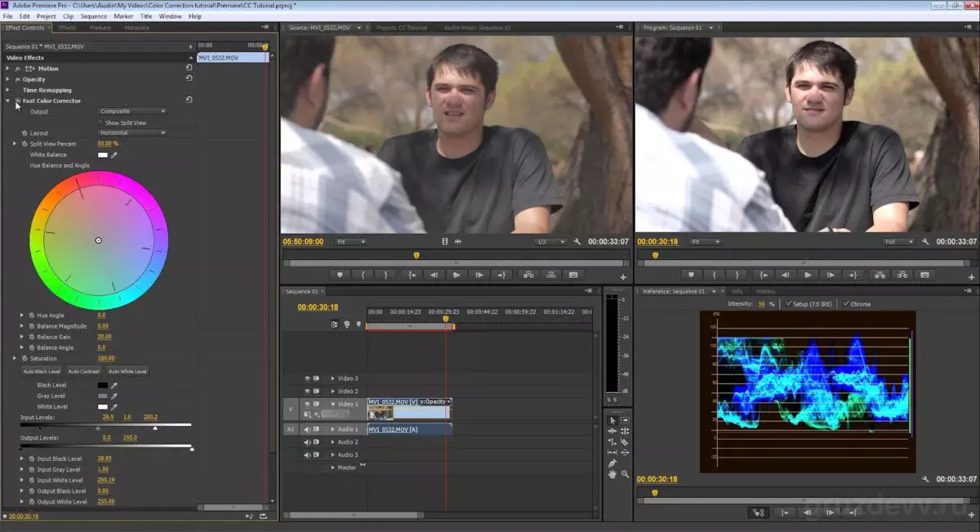Select the Zoom tool

click(x=626, y=475)
